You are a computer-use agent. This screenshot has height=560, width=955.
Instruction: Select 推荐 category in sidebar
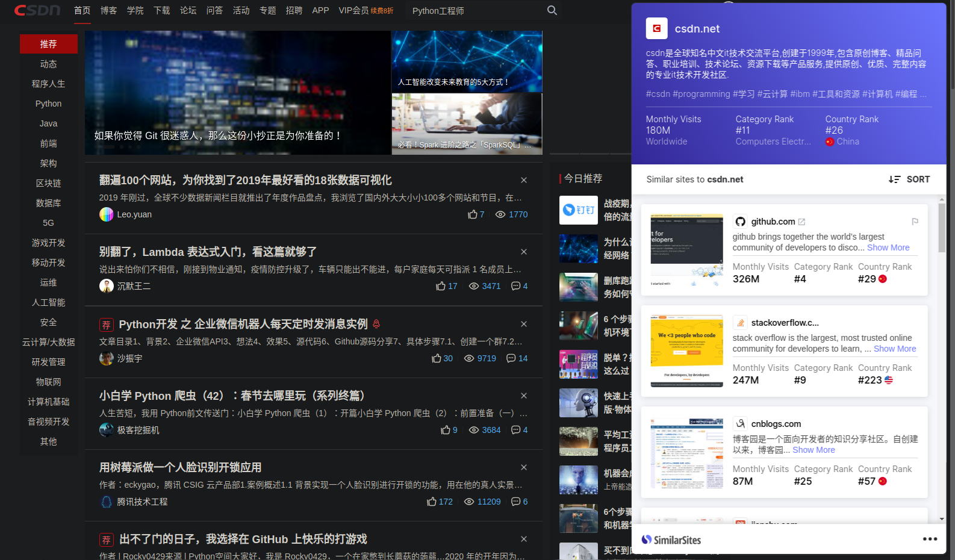tap(49, 44)
